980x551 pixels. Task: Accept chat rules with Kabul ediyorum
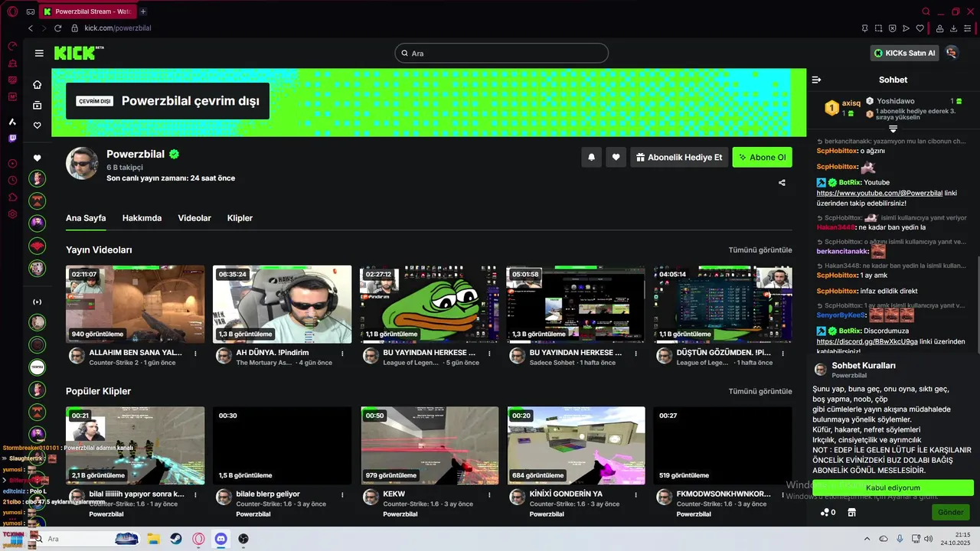(893, 487)
